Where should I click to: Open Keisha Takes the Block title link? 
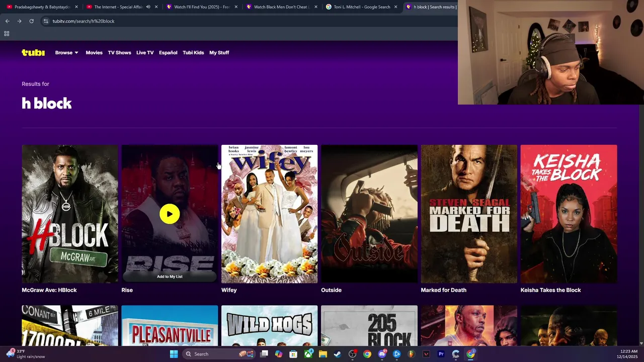pyautogui.click(x=550, y=290)
